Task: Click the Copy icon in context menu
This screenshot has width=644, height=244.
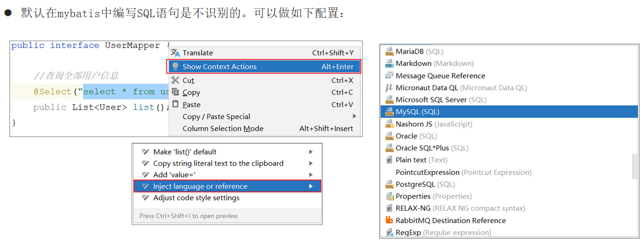Action: point(176,92)
